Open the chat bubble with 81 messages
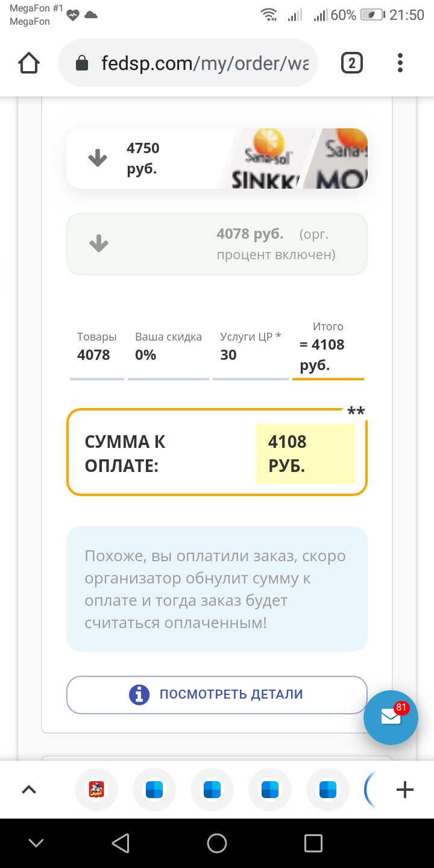 pyautogui.click(x=391, y=717)
